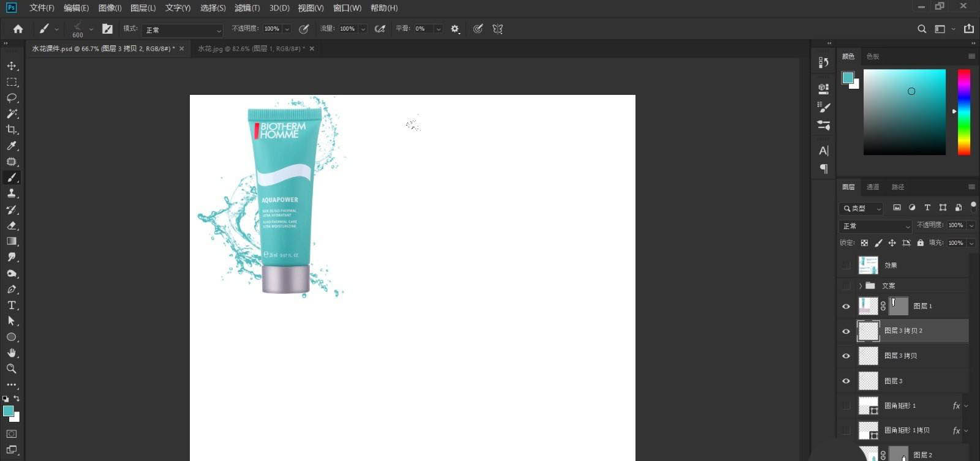Open the 文件(F) menu
Viewport: 980px width, 461px height.
click(x=42, y=8)
